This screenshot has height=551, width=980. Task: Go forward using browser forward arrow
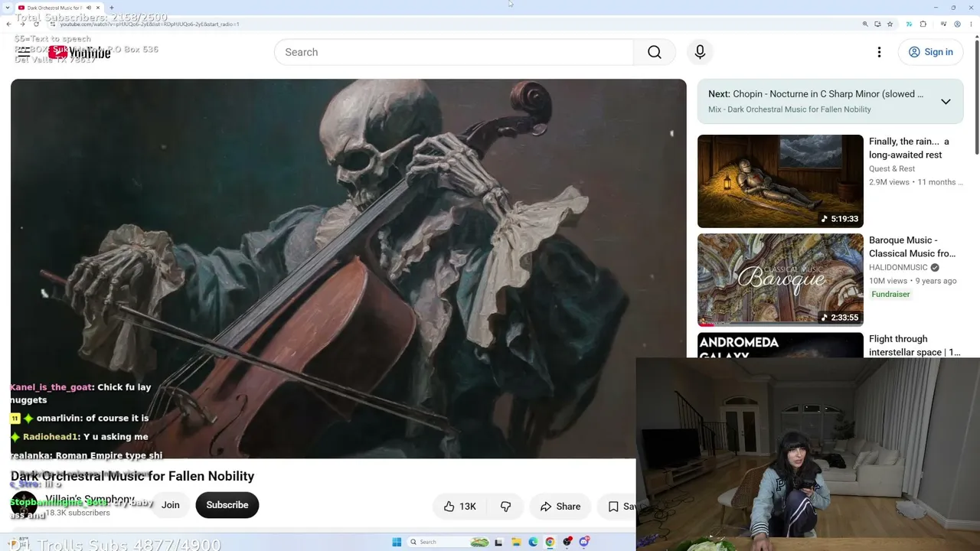click(x=22, y=24)
